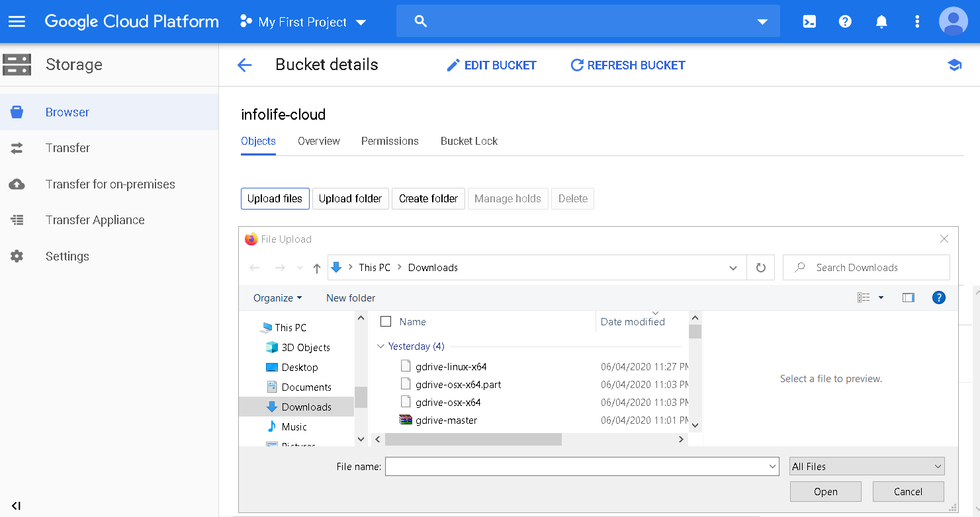
Task: Open the view options dropdown arrow
Action: (881, 298)
